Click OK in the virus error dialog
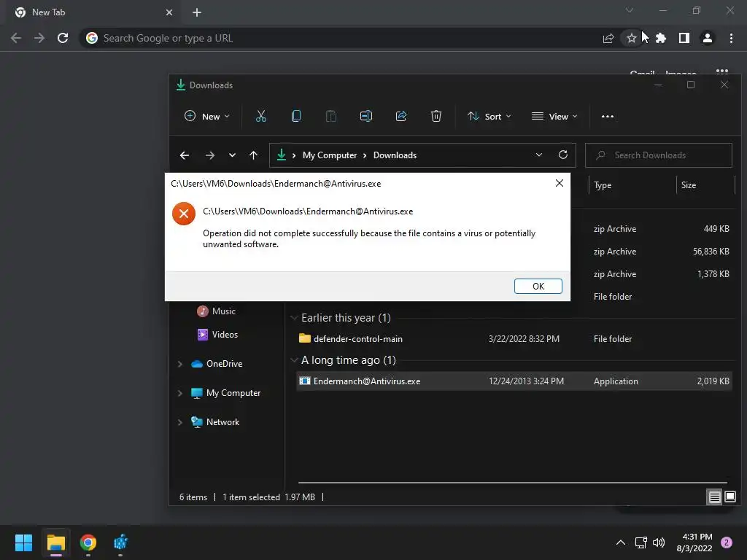This screenshot has width=747, height=560. pos(538,286)
